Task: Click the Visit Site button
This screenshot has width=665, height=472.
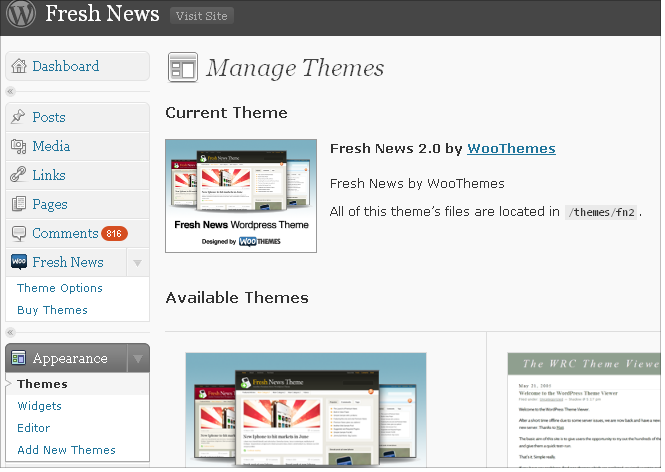Action: (202, 16)
